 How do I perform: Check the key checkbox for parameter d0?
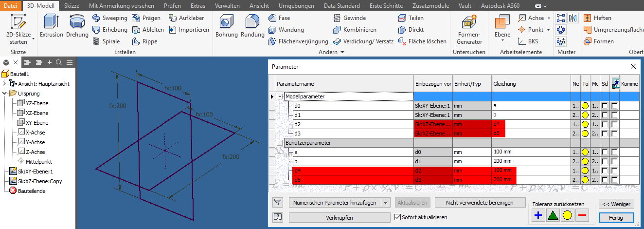604,106
